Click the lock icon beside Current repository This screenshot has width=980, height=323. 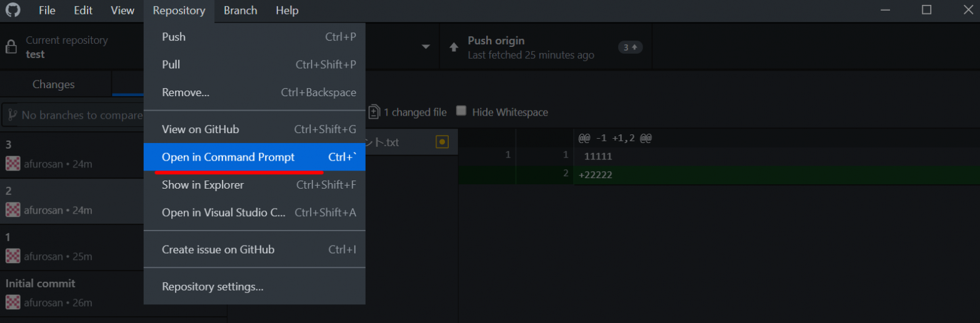click(11, 47)
